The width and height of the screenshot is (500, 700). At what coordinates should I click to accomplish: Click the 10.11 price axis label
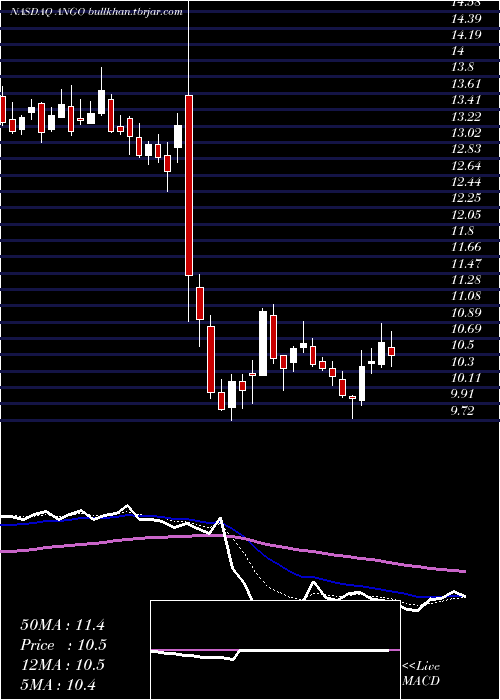[466, 378]
